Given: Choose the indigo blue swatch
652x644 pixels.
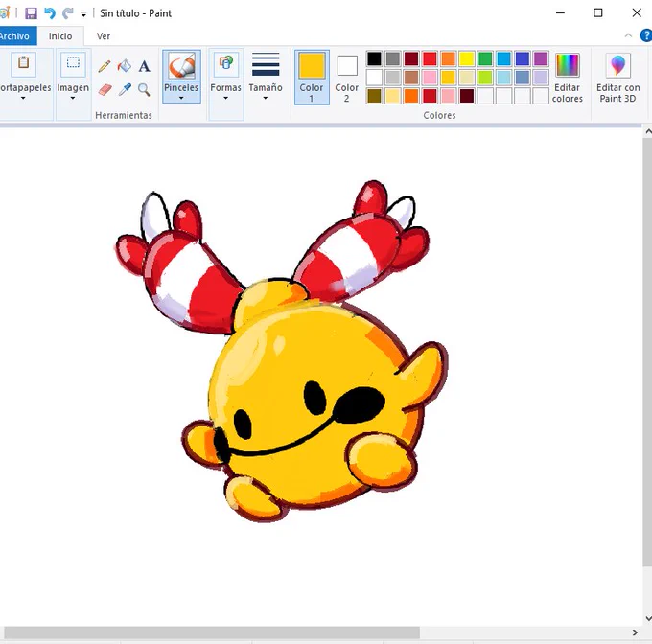Looking at the screenshot, I should point(523,58).
